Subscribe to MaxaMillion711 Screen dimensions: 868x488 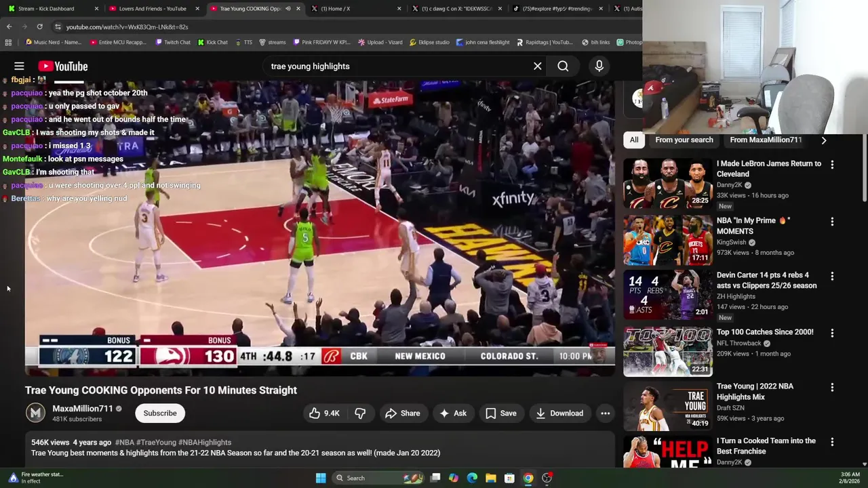tap(160, 413)
